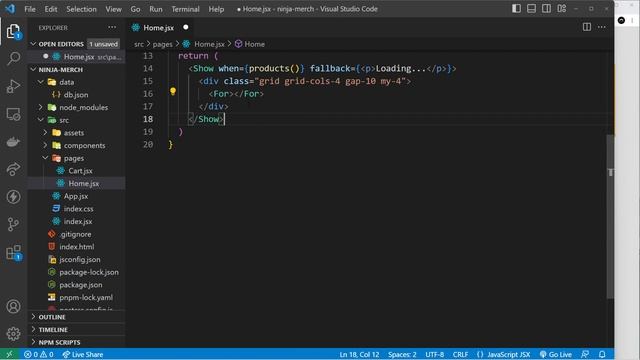The height and width of the screenshot is (360, 640).
Task: Open Cart.jsx file
Action: [x=76, y=171]
